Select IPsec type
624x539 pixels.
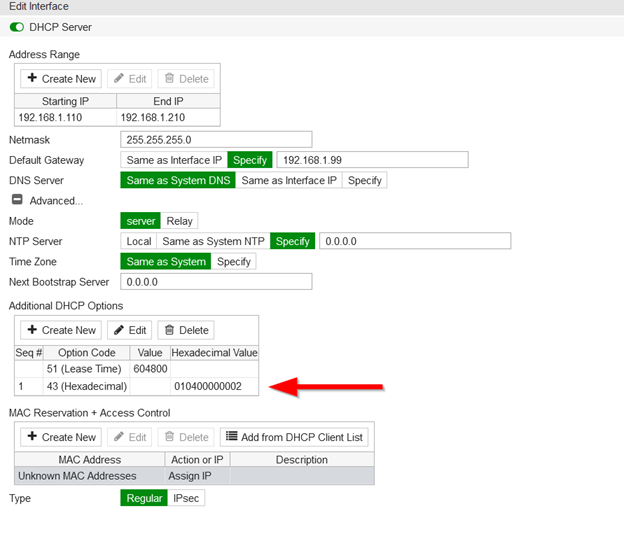pos(185,498)
